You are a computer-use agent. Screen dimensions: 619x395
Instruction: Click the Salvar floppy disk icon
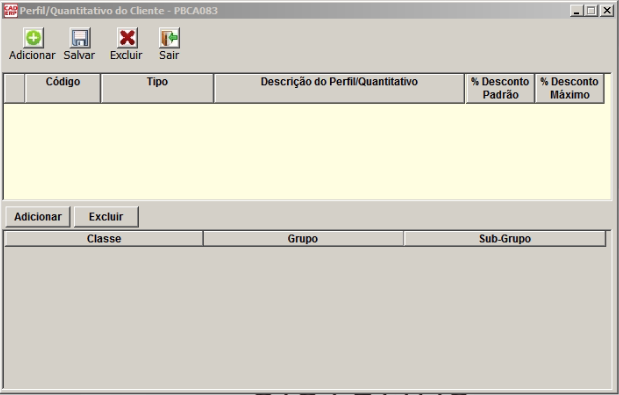coord(80,38)
